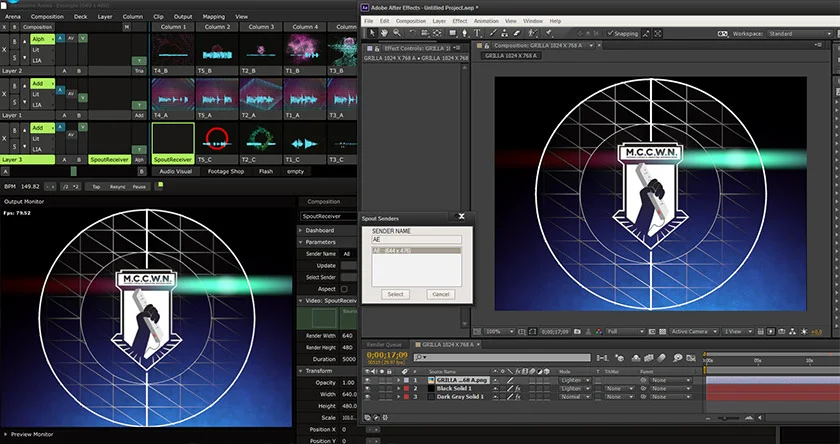The width and height of the screenshot is (840, 444).
Task: Click the snapshot camera icon under the viewer
Action: [577, 332]
